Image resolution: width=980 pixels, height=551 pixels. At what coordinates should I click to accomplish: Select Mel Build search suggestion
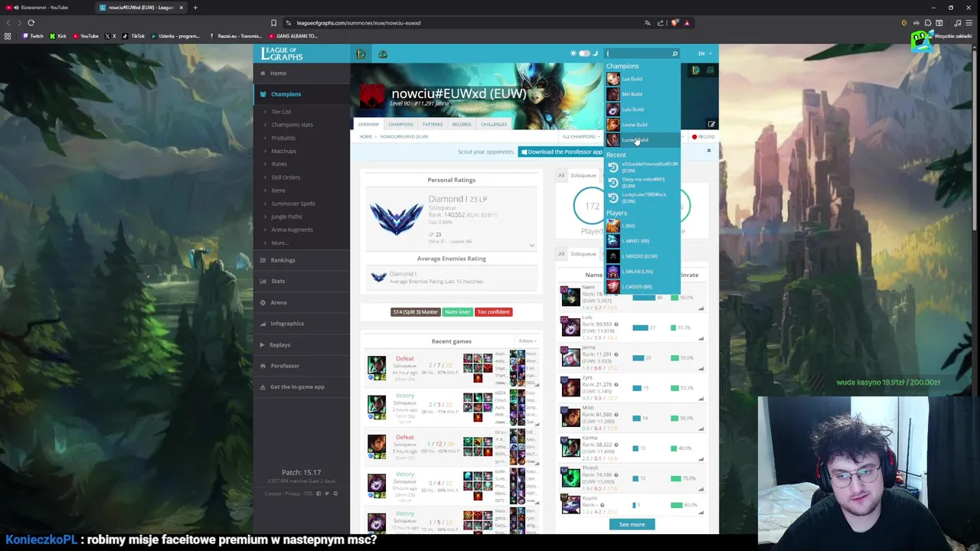pyautogui.click(x=642, y=94)
